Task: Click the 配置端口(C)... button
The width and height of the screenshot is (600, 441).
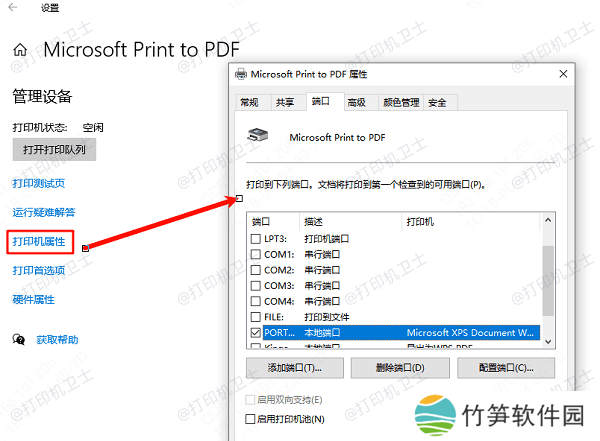Action: click(x=506, y=368)
